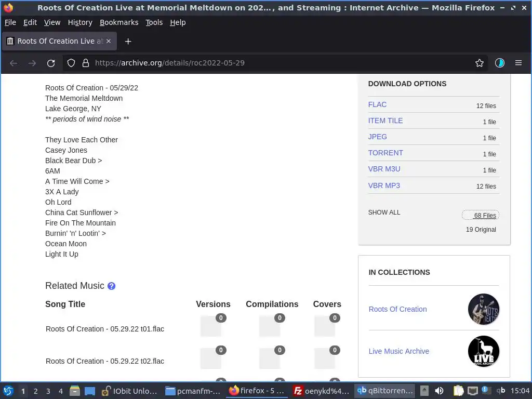The image size is (532, 399).
Task: Reload the archive.org page
Action: (51, 63)
